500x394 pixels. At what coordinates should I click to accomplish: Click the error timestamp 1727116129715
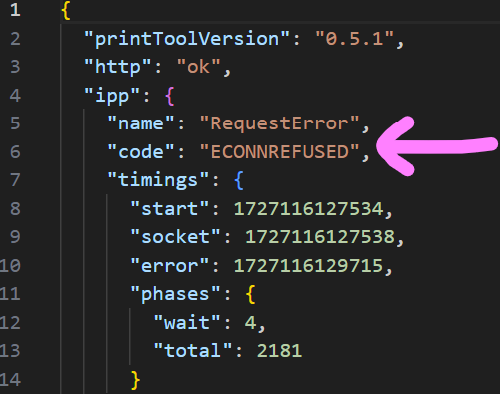(x=309, y=266)
